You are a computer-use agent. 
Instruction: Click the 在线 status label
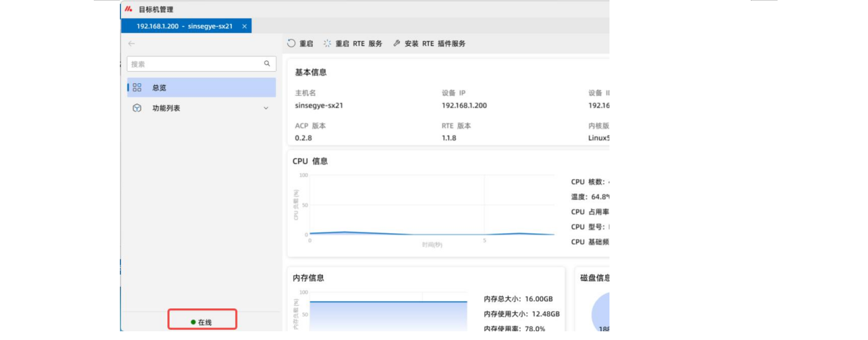(x=205, y=323)
